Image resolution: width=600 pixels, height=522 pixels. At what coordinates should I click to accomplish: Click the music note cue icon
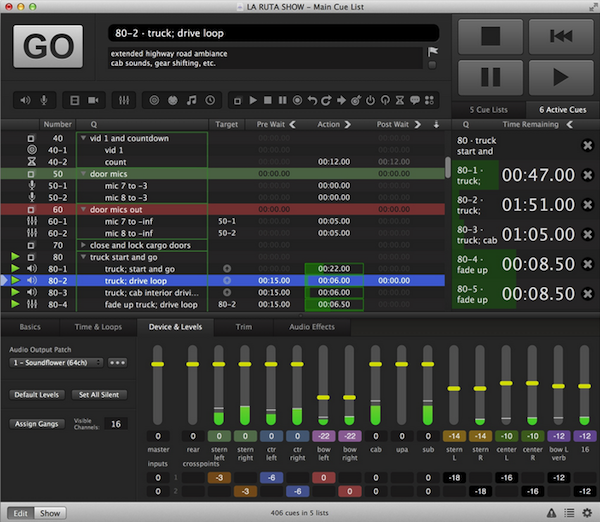pos(190,100)
